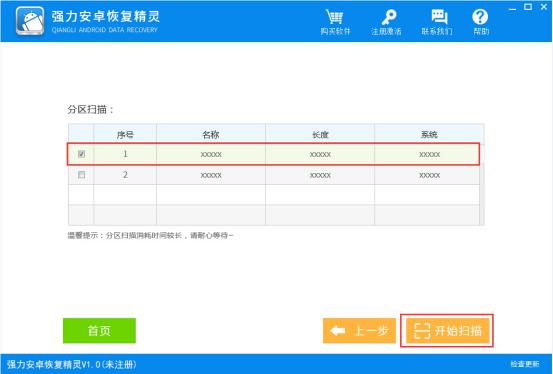Screen dimensions: 553x374
Task: Click the 注册激活 key icon
Action: click(388, 17)
